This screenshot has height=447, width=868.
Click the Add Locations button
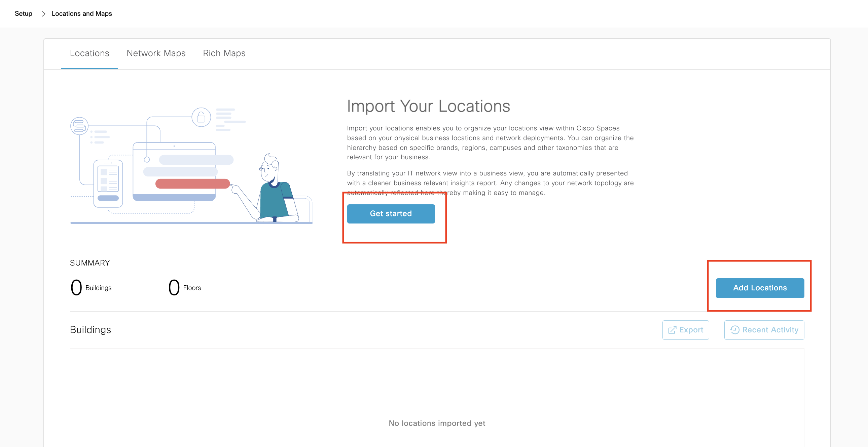click(760, 288)
